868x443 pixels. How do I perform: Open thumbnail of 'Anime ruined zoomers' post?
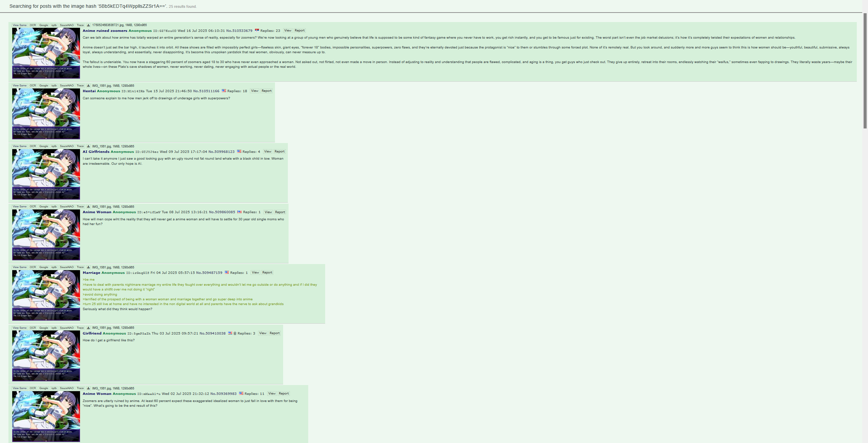pos(46,53)
